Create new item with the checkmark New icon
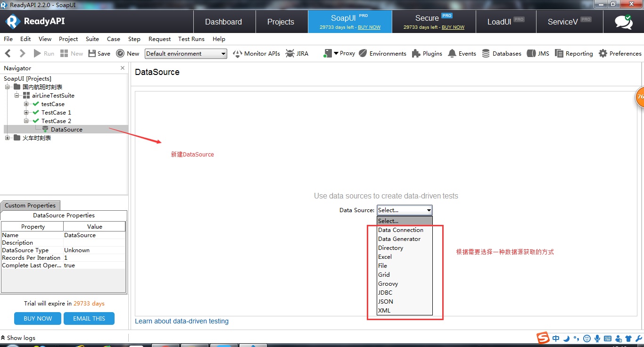 coord(120,53)
